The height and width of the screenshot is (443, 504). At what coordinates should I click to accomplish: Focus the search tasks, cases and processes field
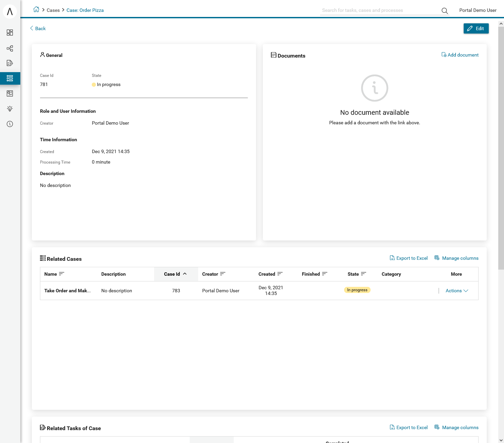379,10
